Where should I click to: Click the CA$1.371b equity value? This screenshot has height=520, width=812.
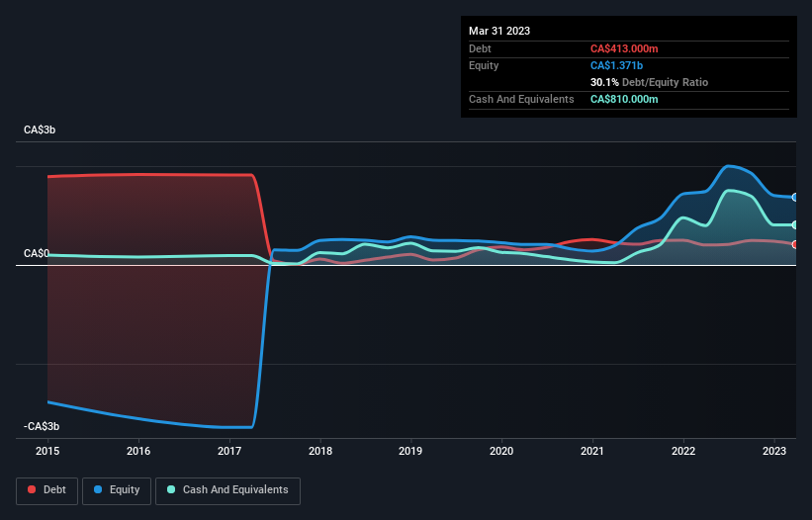coord(616,65)
